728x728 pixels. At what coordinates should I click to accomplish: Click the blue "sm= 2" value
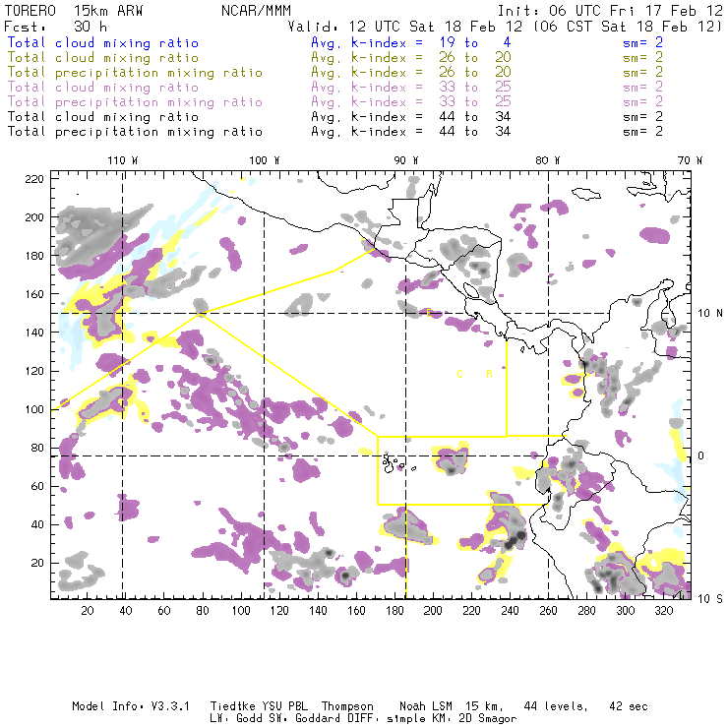[x=642, y=42]
